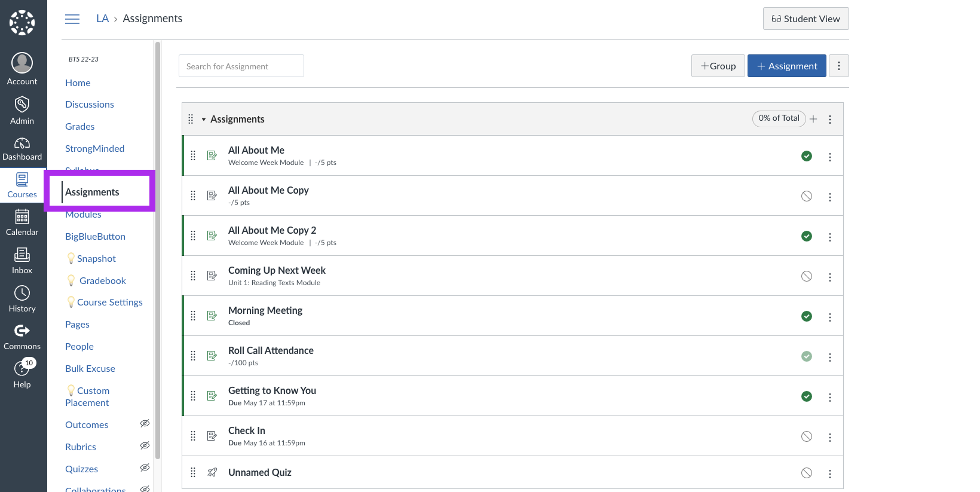Click the drag handle of All About Me Copy 2
980x492 pixels.
[193, 236]
